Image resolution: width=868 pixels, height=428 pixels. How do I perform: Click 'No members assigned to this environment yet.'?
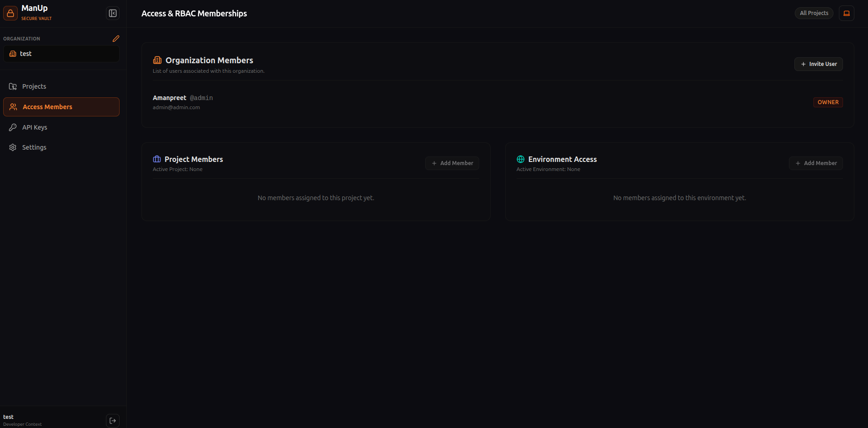[680, 198]
